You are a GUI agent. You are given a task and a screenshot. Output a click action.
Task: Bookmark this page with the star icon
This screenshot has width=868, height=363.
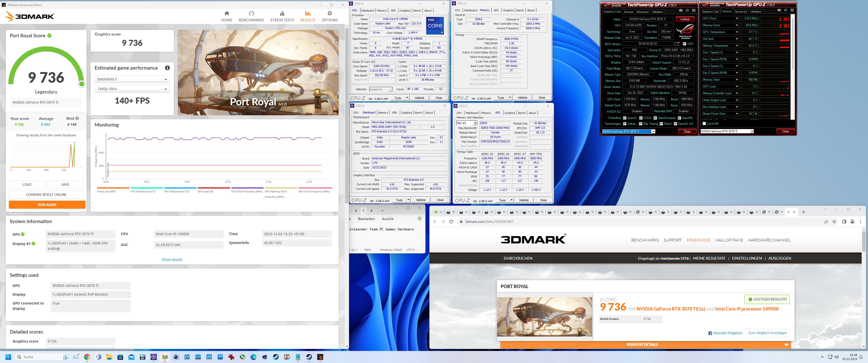834,222
